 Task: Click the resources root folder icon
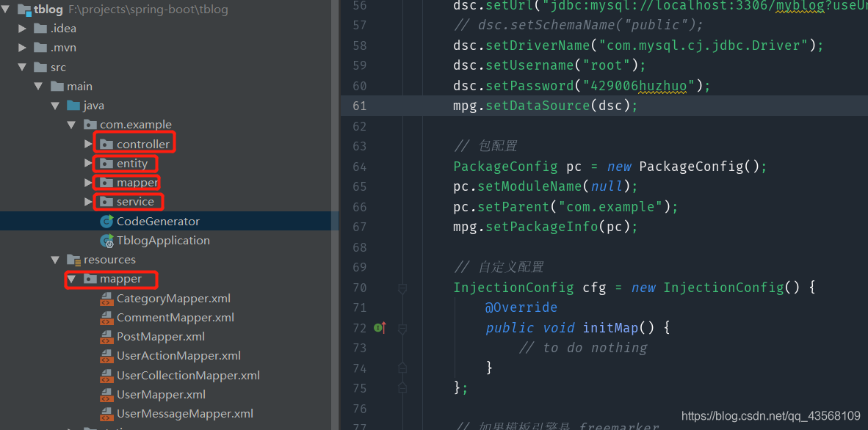pyautogui.click(x=73, y=260)
